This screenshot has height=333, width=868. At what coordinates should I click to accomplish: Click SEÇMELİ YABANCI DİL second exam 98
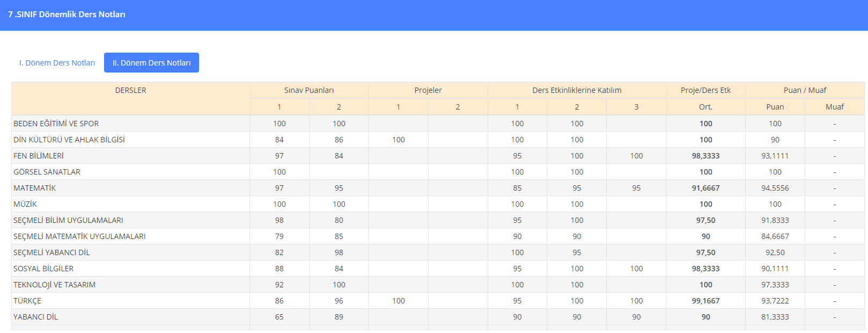[339, 252]
